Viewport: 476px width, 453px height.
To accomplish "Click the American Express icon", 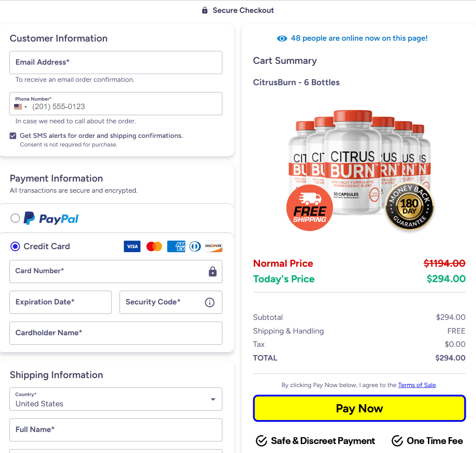I will (x=176, y=246).
